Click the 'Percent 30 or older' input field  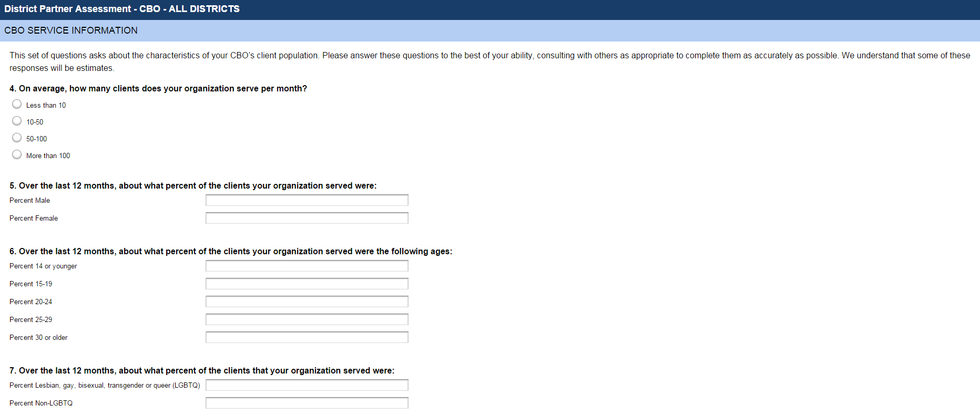coord(307,337)
